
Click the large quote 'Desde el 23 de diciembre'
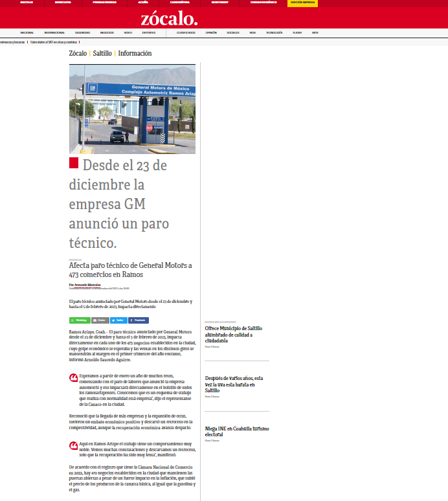[119, 204]
